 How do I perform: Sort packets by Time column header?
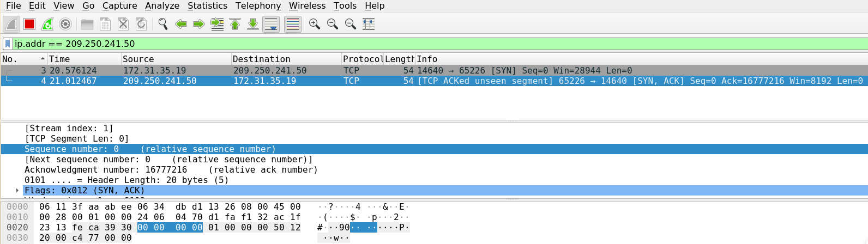click(x=82, y=59)
